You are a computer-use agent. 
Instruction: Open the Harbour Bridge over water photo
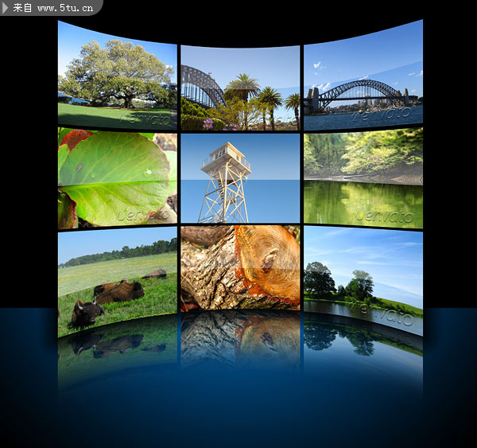(363, 81)
